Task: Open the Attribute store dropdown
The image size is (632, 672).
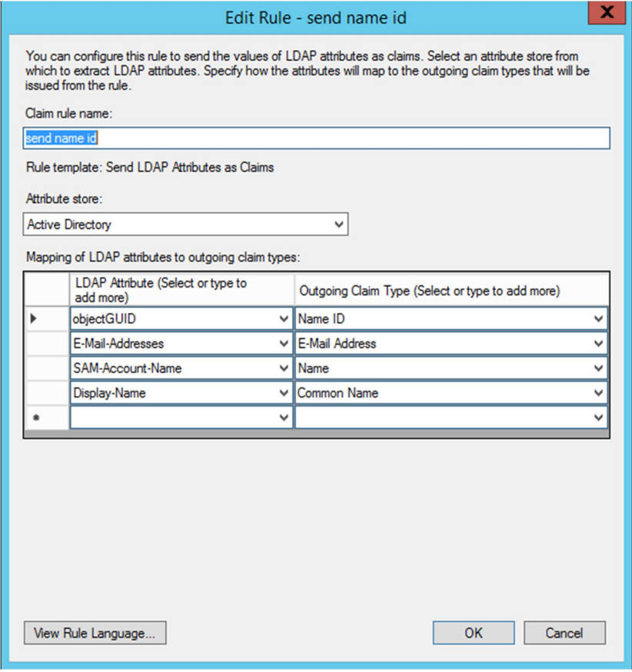Action: click(339, 225)
